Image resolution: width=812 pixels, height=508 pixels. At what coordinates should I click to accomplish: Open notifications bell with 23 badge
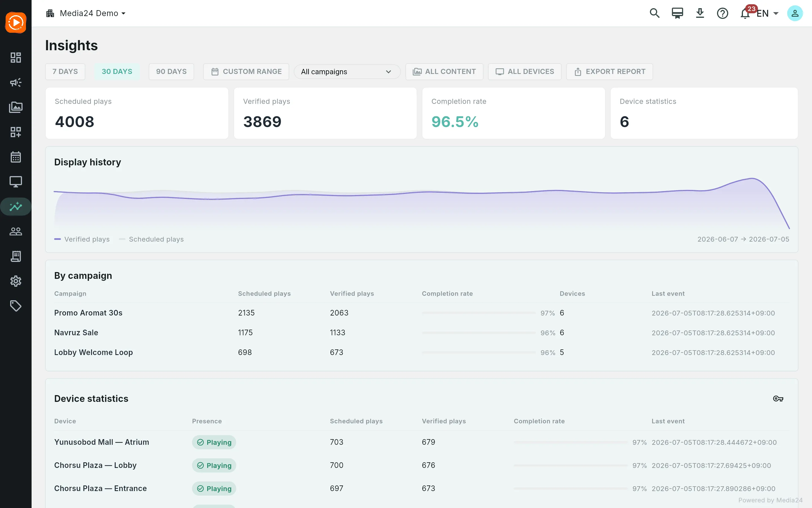point(745,13)
